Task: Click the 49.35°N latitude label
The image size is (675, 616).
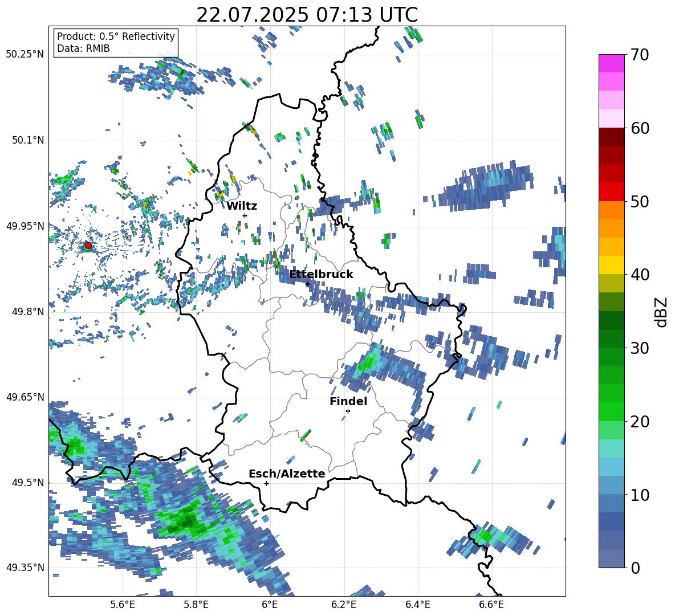Action: 25,568
